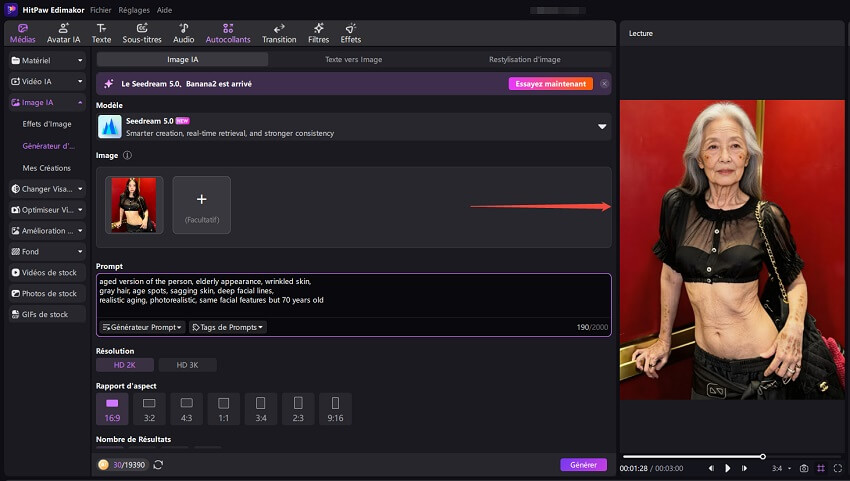
Task: Open the Audio tool
Action: coord(184,34)
